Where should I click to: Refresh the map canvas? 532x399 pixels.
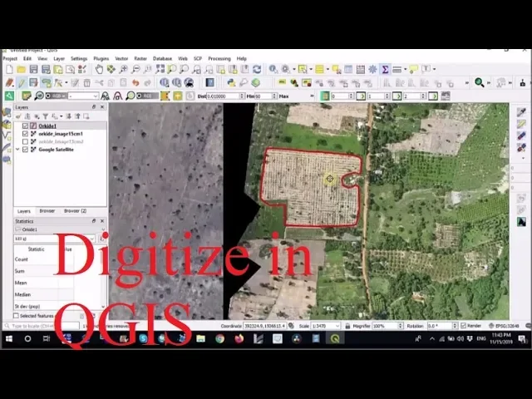[x=257, y=70]
